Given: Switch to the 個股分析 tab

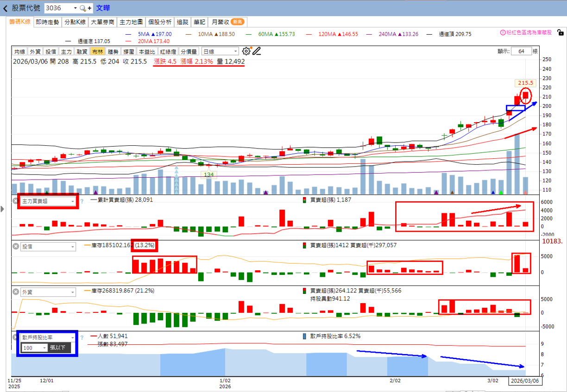Looking at the screenshot, I should 160,22.
